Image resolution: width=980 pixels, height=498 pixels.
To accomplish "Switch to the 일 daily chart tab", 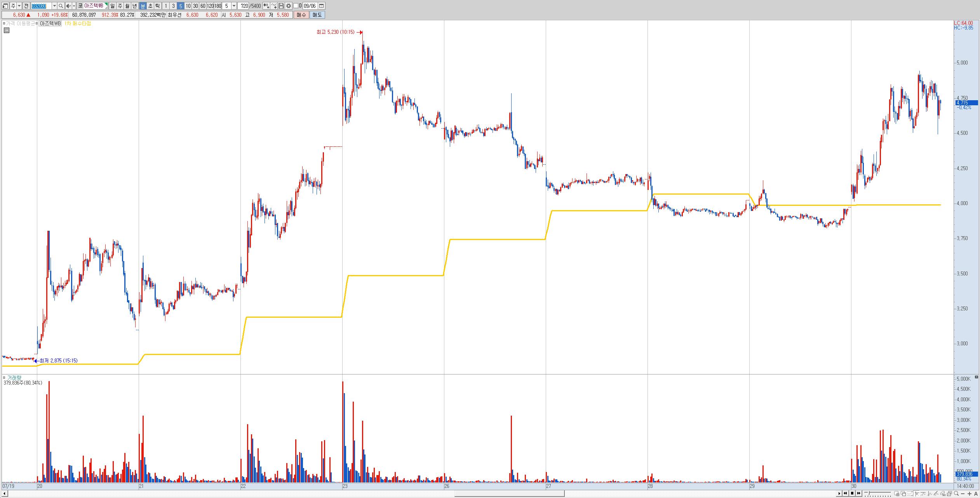I will (112, 6).
